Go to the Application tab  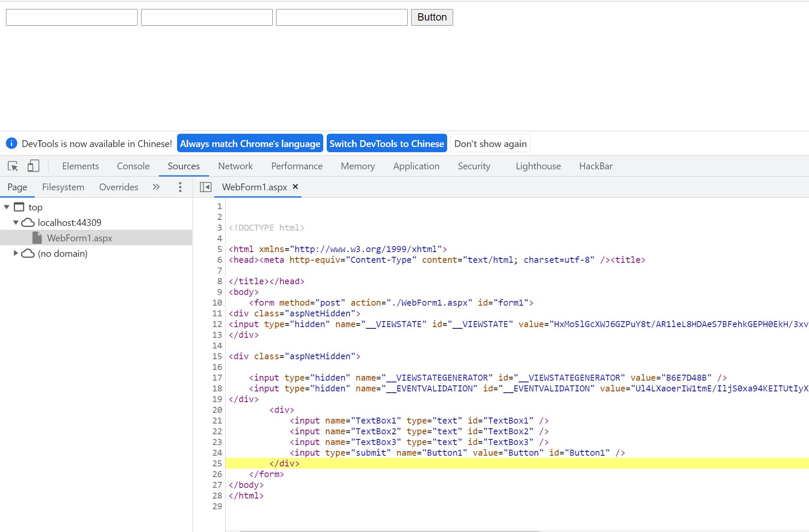pyautogui.click(x=416, y=166)
